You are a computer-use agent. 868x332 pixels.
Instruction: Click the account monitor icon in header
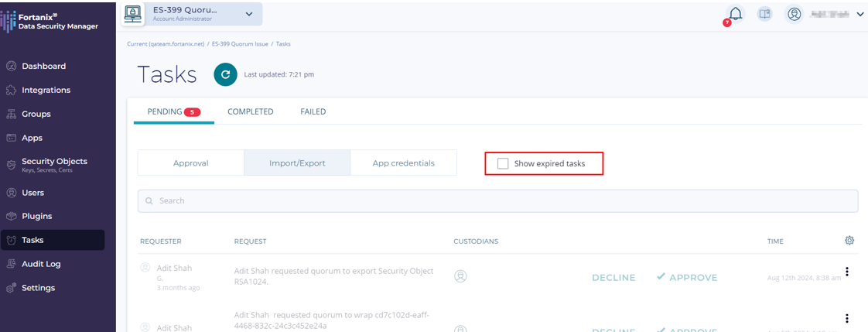pyautogui.click(x=133, y=14)
